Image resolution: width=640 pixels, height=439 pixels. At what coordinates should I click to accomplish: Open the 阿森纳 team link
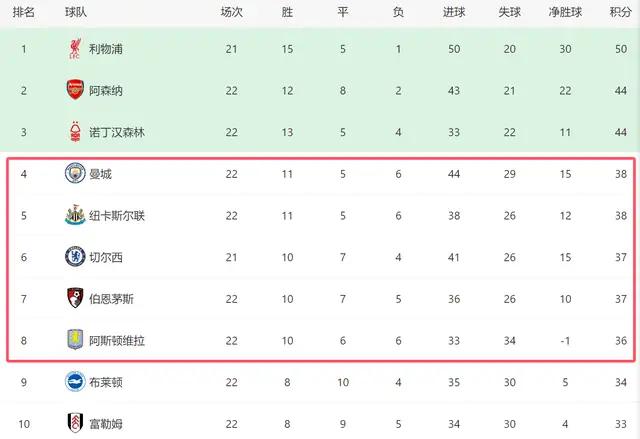coord(108,90)
